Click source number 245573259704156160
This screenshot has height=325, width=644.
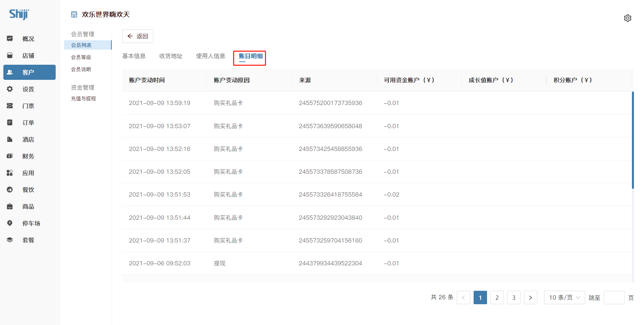click(330, 240)
